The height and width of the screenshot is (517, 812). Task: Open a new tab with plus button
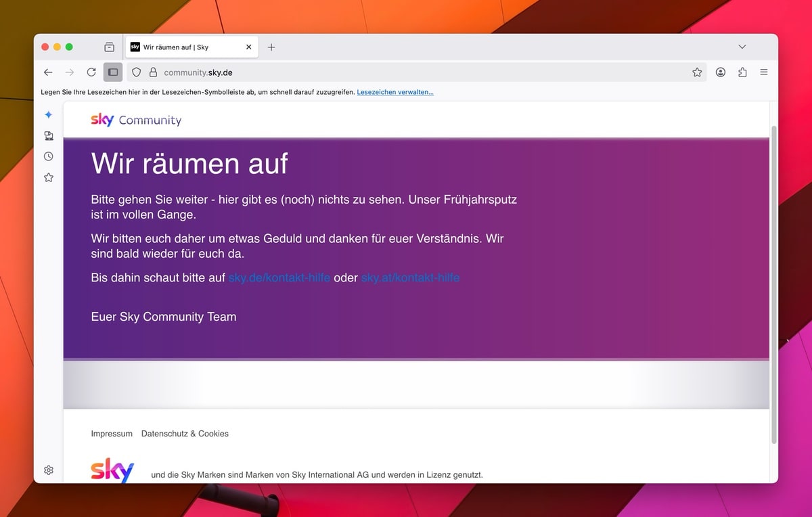(x=271, y=47)
